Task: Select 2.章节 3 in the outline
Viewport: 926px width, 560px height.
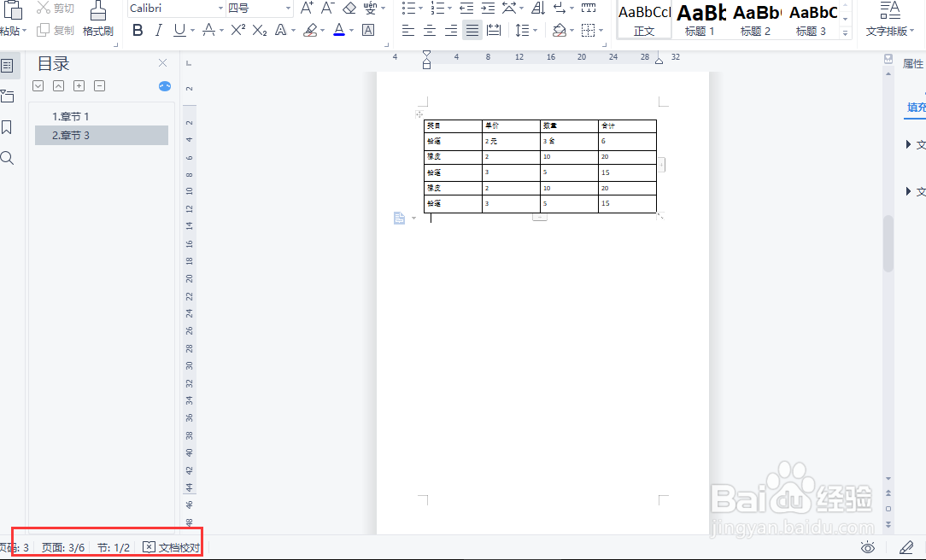Action: pyautogui.click(x=102, y=135)
